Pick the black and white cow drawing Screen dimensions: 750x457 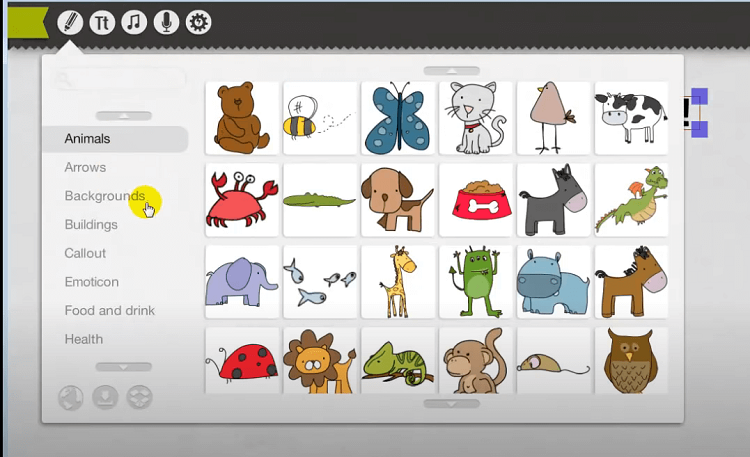coord(631,118)
